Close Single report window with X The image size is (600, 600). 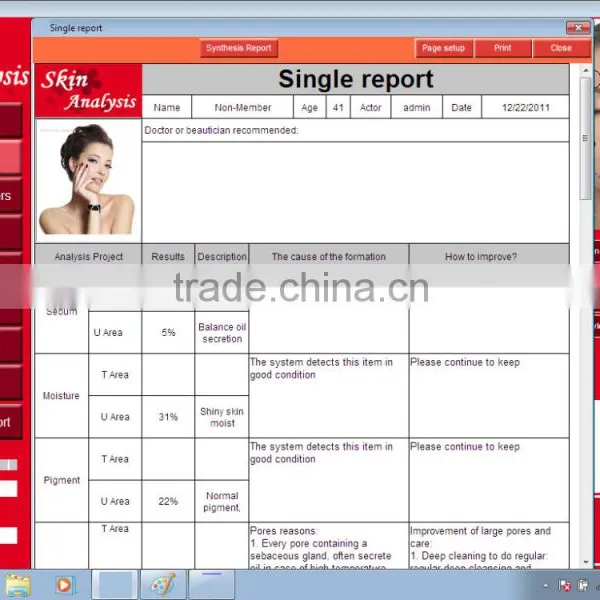point(578,28)
